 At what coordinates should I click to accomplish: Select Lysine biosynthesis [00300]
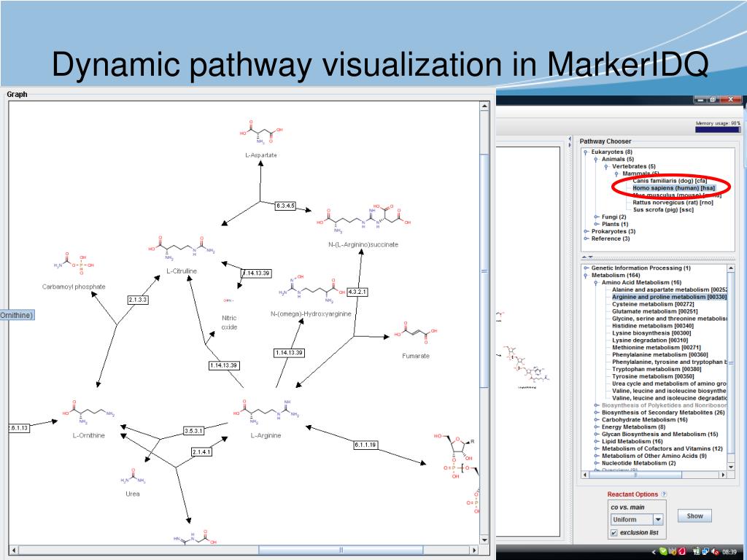[651, 332]
